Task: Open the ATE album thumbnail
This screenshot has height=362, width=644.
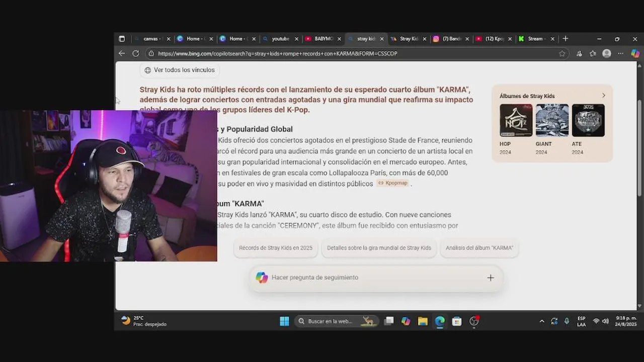Action: point(588,120)
